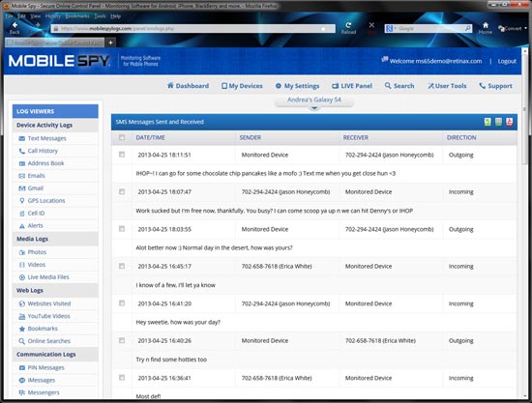Sort by DIRECTION column header

pyautogui.click(x=461, y=137)
